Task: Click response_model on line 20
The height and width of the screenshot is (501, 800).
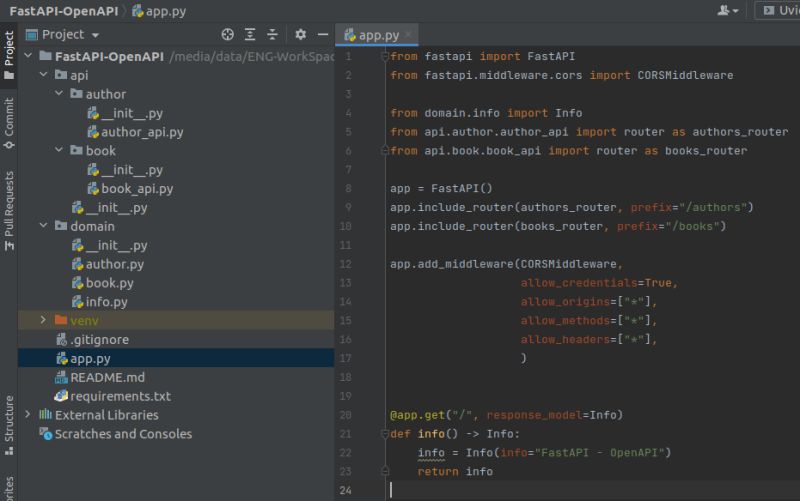Action: (534, 415)
